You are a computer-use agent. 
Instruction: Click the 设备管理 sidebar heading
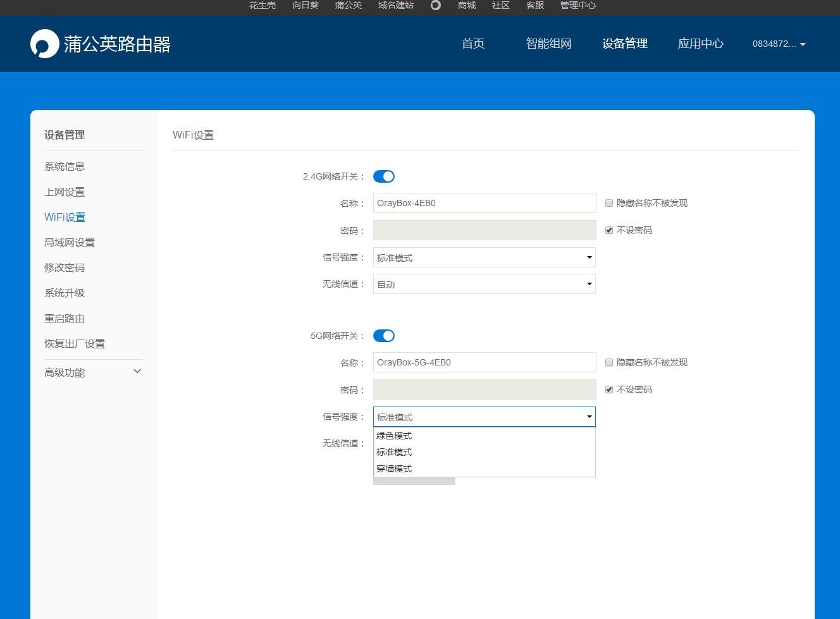pos(65,135)
